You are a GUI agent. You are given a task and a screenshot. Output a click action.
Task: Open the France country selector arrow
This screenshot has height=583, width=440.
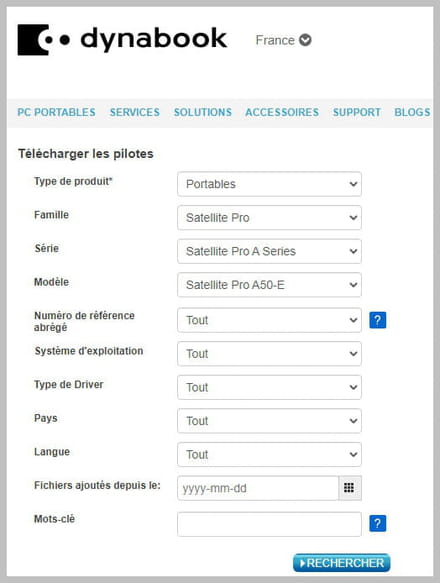(x=305, y=40)
